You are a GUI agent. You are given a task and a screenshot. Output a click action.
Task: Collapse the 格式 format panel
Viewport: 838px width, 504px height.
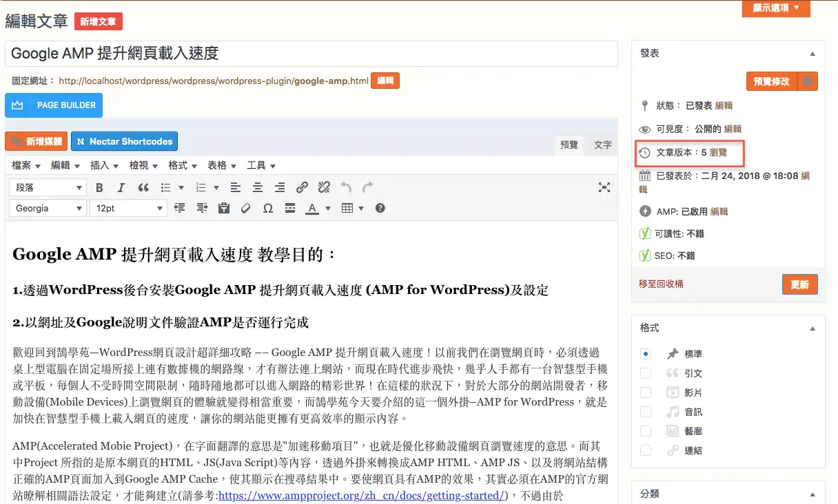(813, 328)
